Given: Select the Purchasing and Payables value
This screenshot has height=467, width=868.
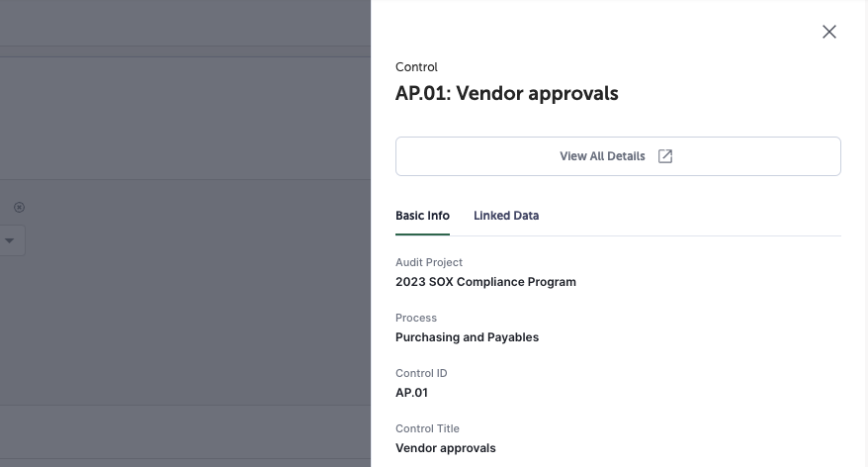Looking at the screenshot, I should coord(467,336).
